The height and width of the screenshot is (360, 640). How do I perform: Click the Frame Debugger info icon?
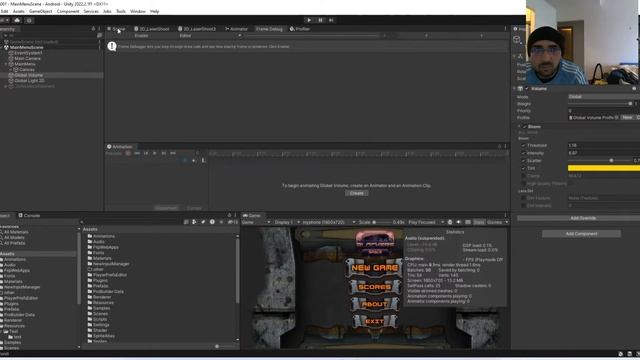(x=112, y=46)
